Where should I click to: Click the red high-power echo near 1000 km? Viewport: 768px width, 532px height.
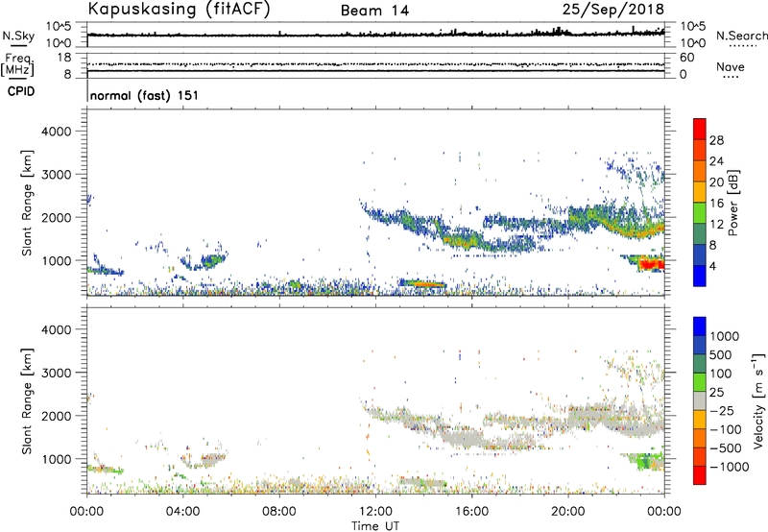click(651, 264)
